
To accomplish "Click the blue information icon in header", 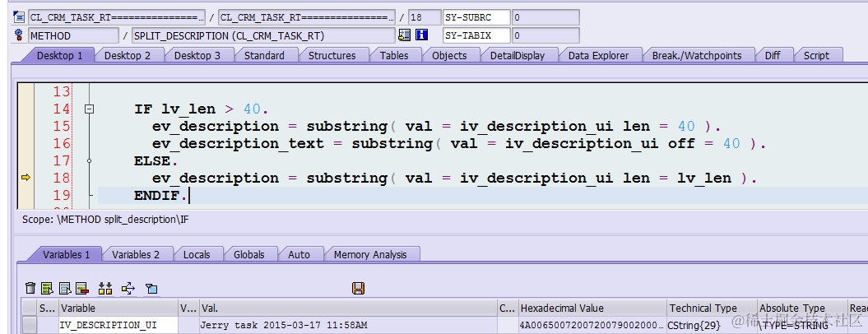I will 422,35.
